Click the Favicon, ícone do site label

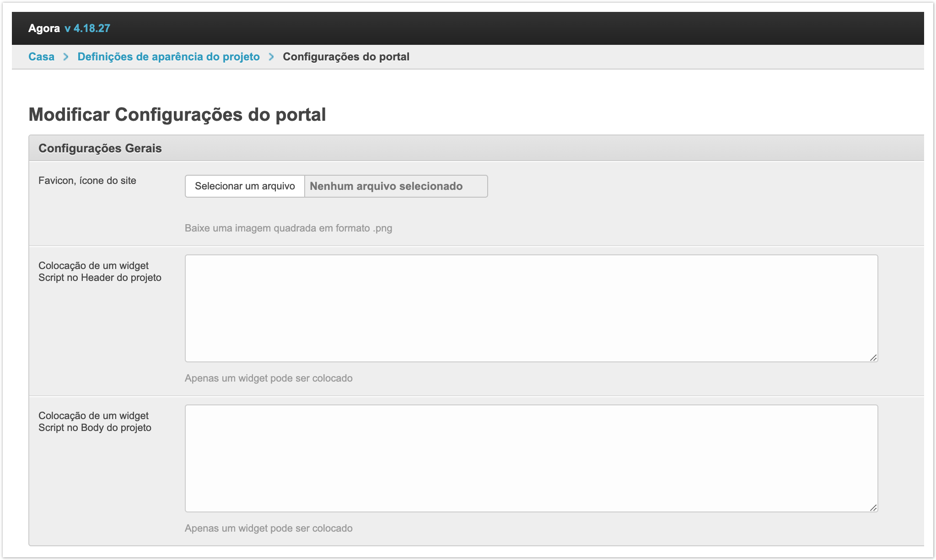[x=87, y=181]
